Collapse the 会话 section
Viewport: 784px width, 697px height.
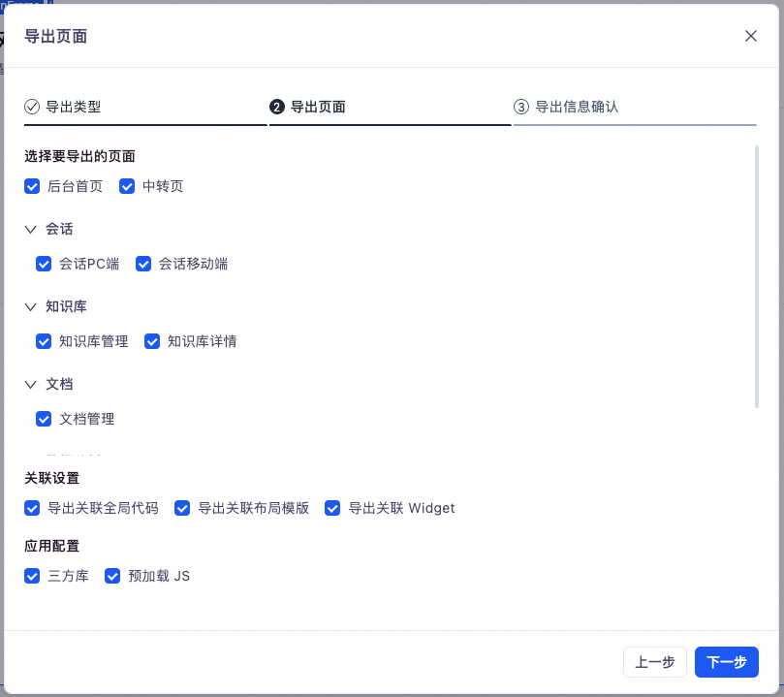[x=31, y=229]
